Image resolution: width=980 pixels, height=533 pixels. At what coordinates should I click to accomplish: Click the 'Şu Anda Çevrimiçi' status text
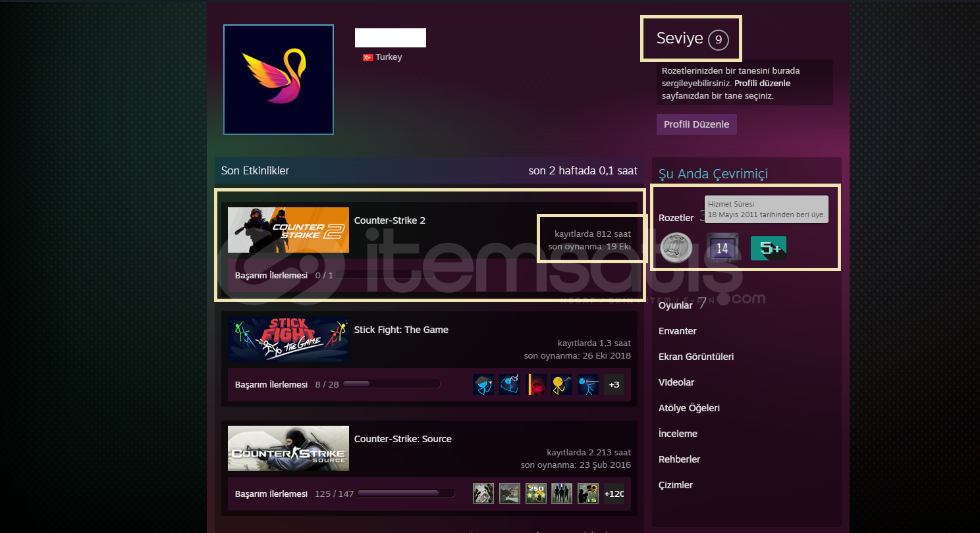coord(713,174)
